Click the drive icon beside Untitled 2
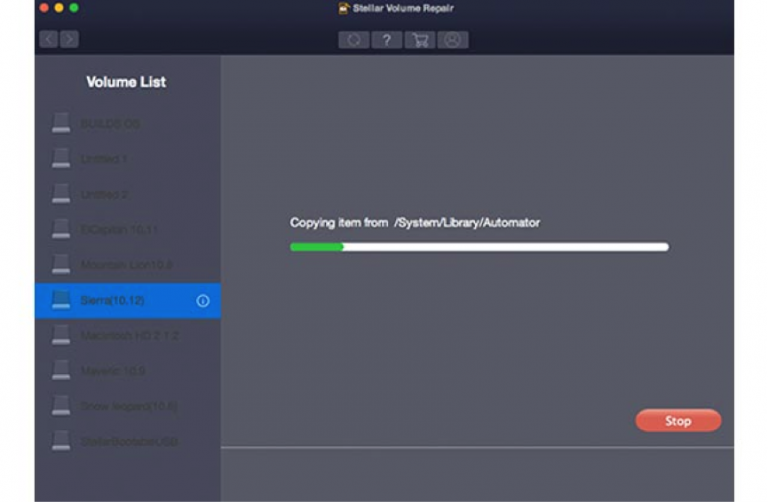The width and height of the screenshot is (768, 502). pos(61,193)
